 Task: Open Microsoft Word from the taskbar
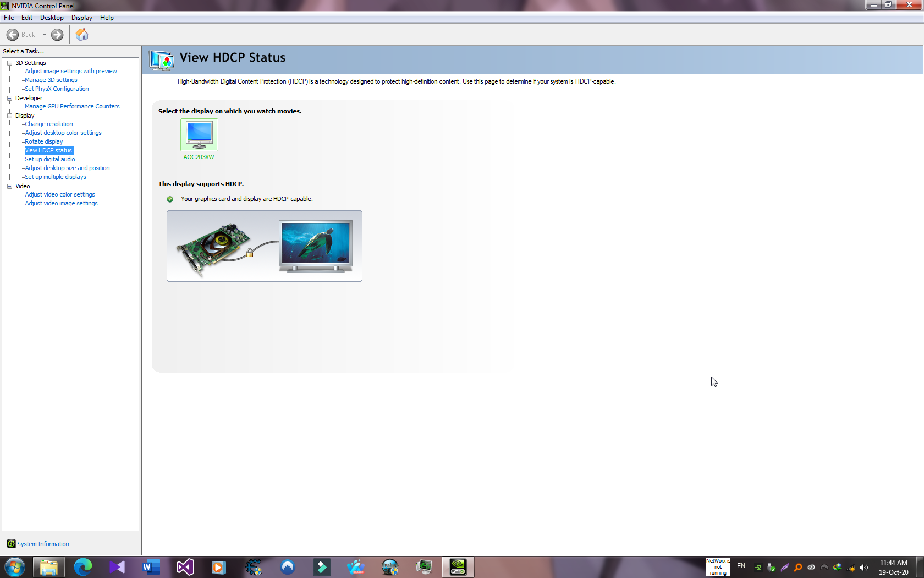click(151, 566)
